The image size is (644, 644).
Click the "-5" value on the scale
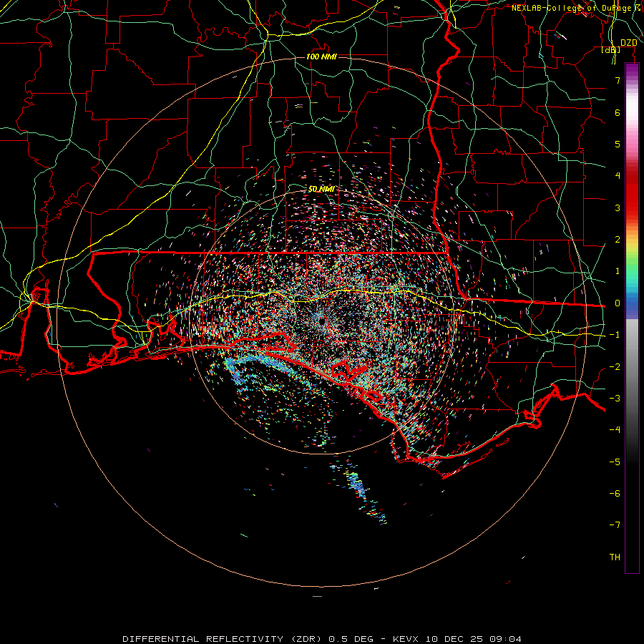pos(615,462)
